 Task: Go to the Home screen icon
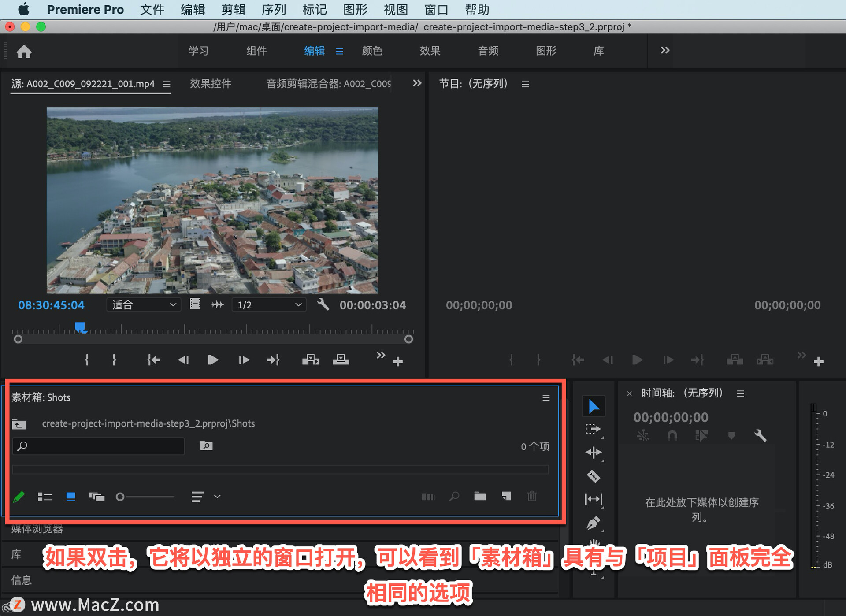[x=24, y=52]
